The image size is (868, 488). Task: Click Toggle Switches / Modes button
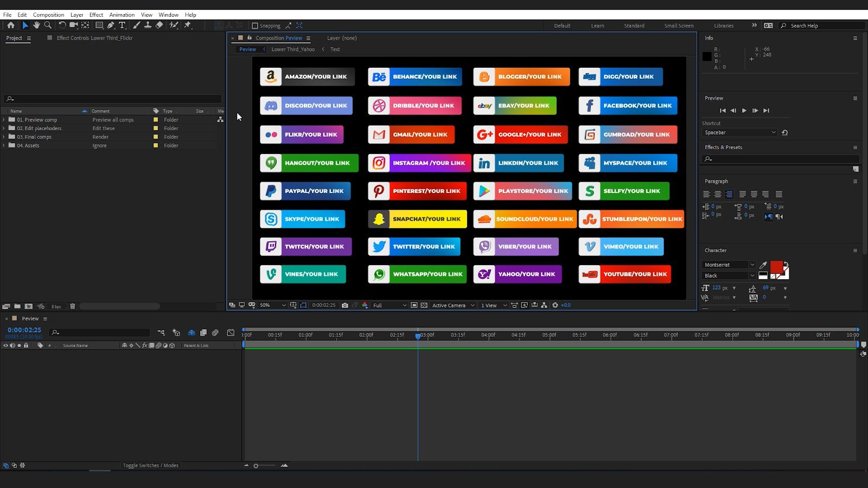[150, 465]
